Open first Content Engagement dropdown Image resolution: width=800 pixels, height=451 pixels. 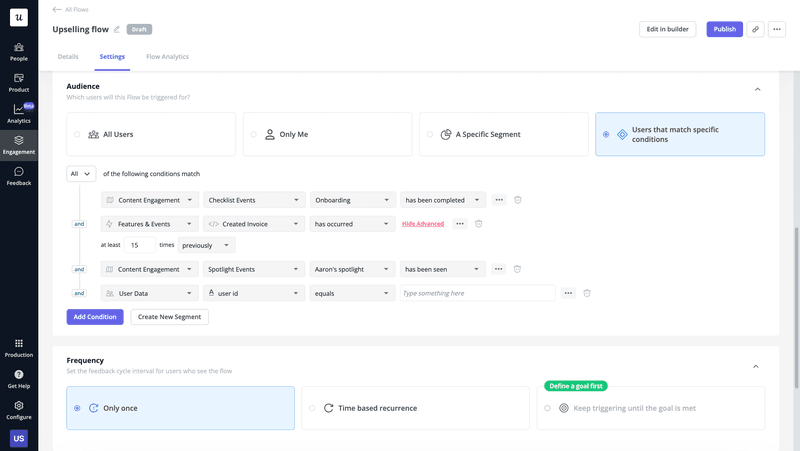point(149,200)
